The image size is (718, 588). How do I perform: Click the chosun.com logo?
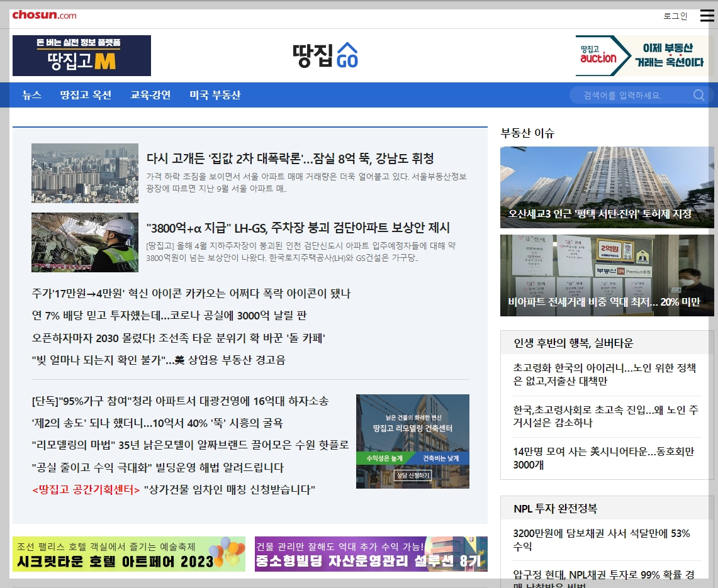45,15
